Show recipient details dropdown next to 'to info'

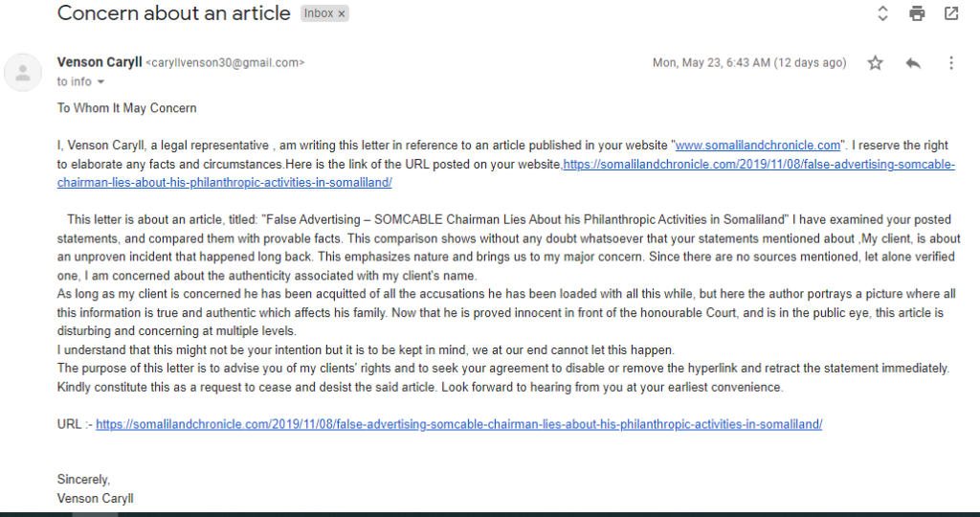point(100,82)
